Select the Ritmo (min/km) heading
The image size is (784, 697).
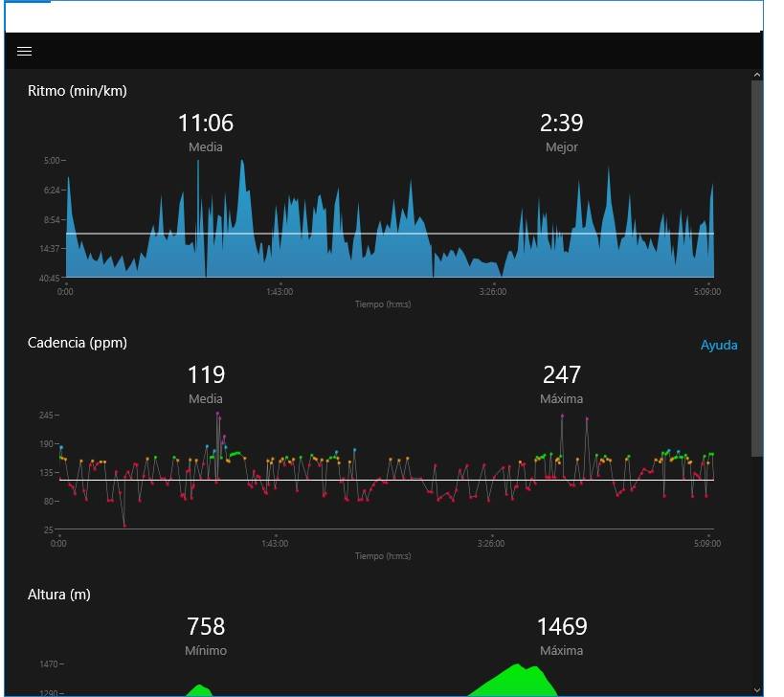(x=78, y=91)
